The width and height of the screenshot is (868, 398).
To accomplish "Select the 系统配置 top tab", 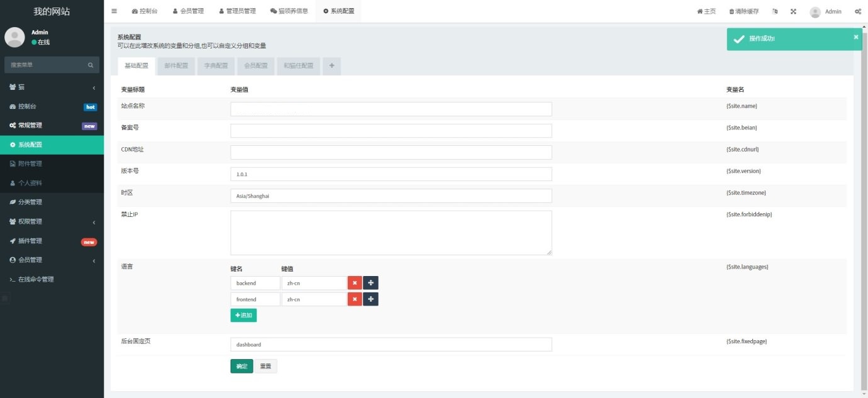I will (338, 11).
